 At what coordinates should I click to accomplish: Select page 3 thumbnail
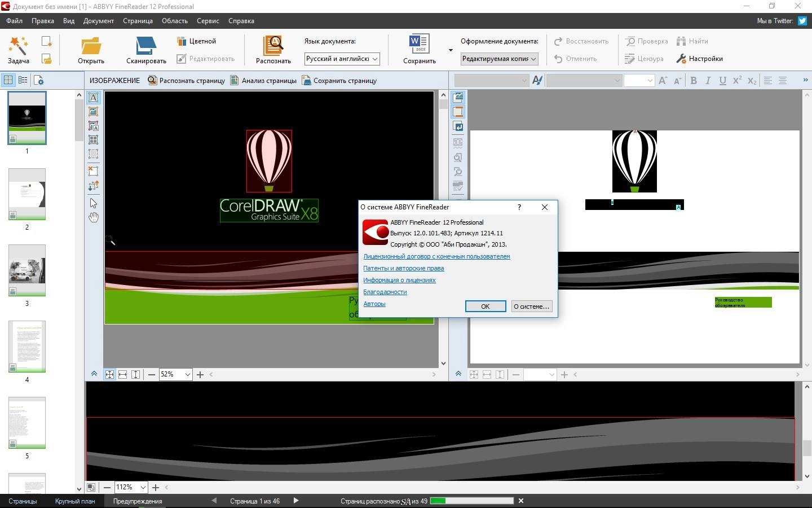[x=27, y=270]
